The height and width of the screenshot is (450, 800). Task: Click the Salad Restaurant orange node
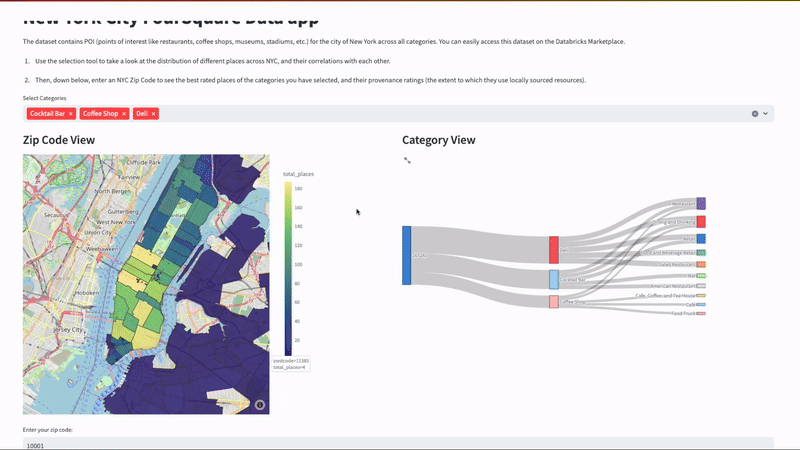pyautogui.click(x=702, y=264)
